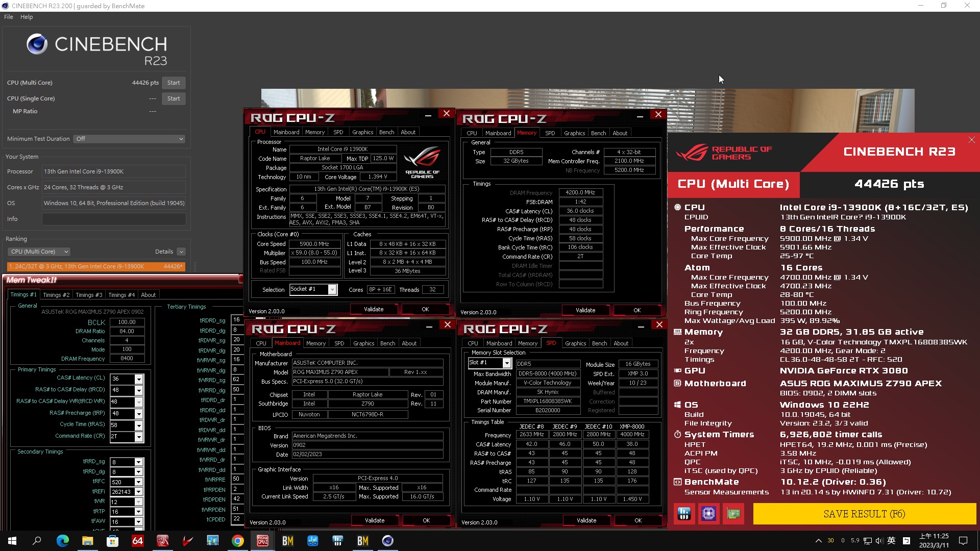Open RAS# Precharge (tRP) dropdown in Mem TweakIt

138,414
